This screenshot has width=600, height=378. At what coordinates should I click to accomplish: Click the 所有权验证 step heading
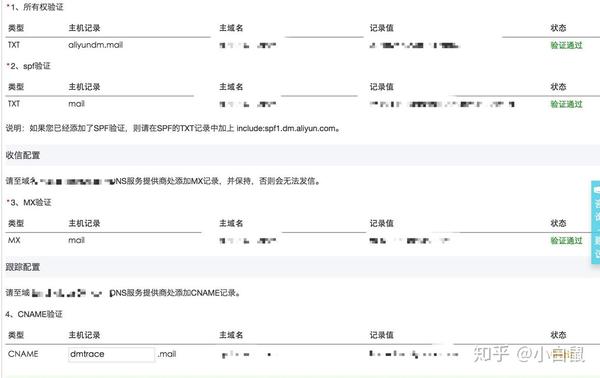[35, 7]
